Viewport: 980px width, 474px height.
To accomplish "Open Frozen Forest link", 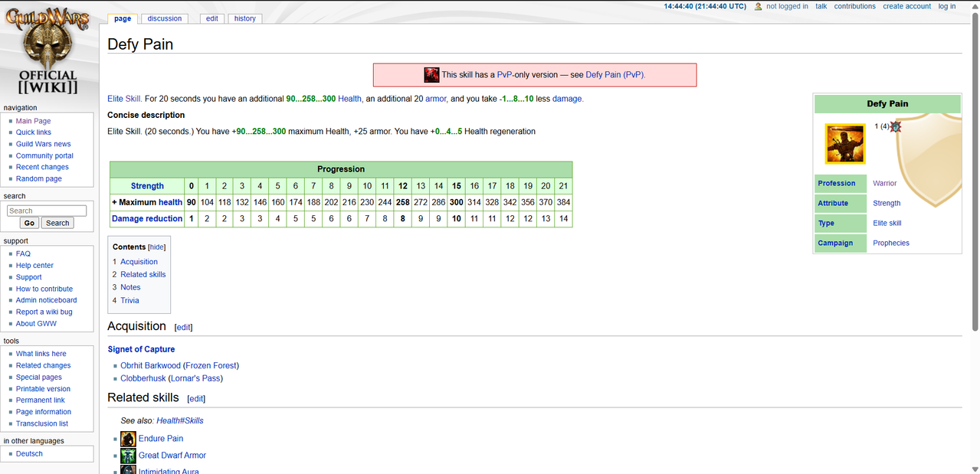I will [211, 366].
